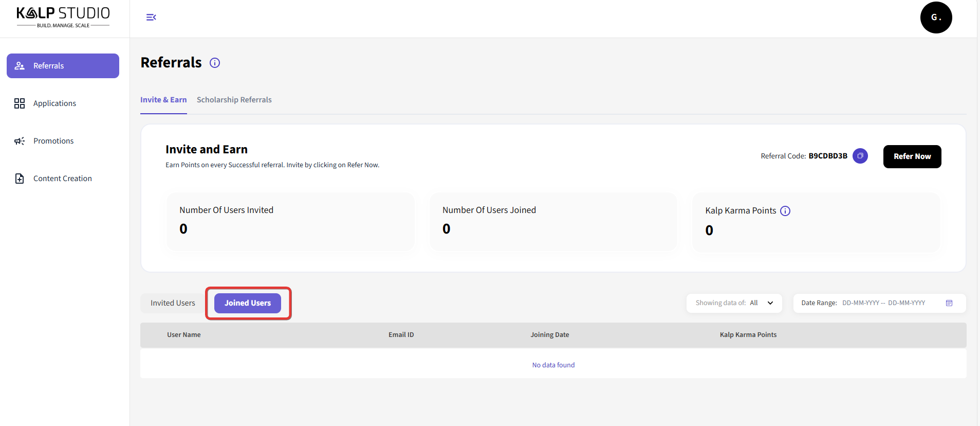Copy the referral code using copy icon
This screenshot has height=426, width=980.
[860, 156]
